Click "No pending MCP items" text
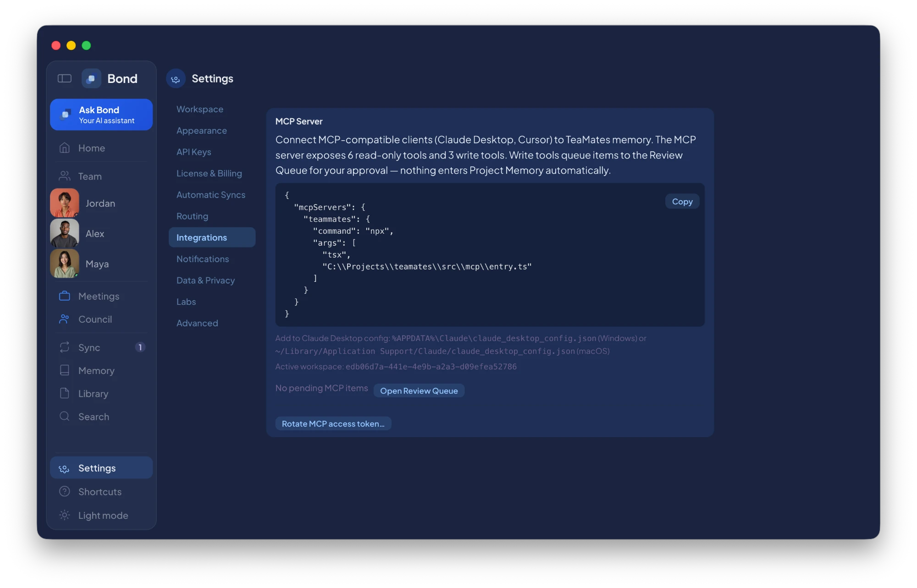This screenshot has width=917, height=588. click(x=321, y=388)
